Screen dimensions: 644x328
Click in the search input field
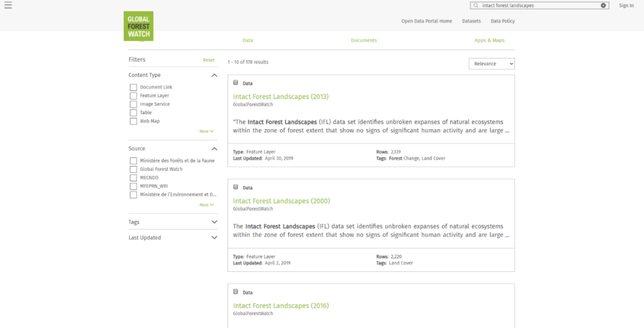pyautogui.click(x=539, y=6)
